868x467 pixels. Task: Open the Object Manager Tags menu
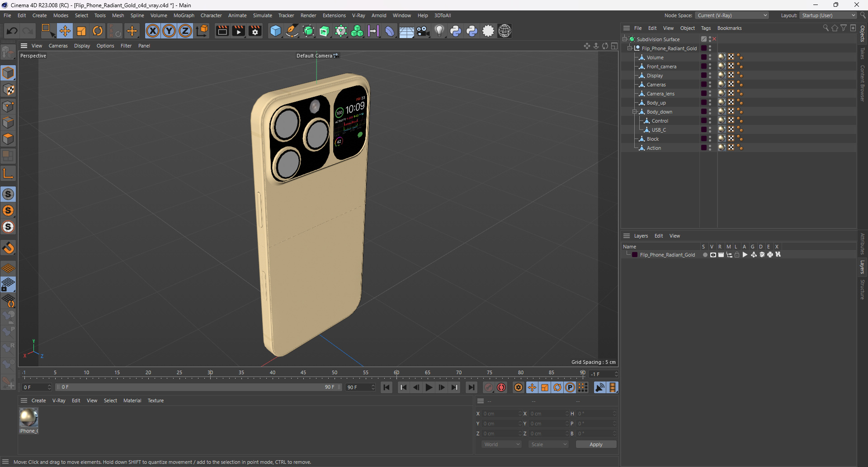tap(706, 28)
